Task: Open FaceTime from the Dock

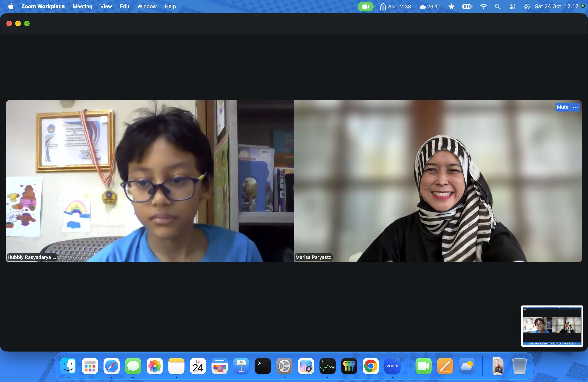Action: pos(423,366)
